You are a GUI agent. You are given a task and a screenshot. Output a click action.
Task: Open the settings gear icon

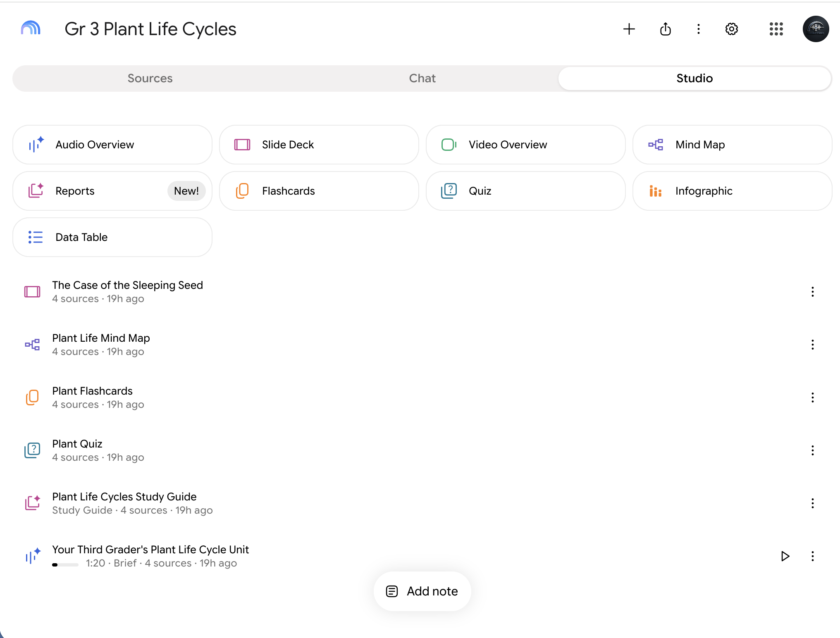732,29
